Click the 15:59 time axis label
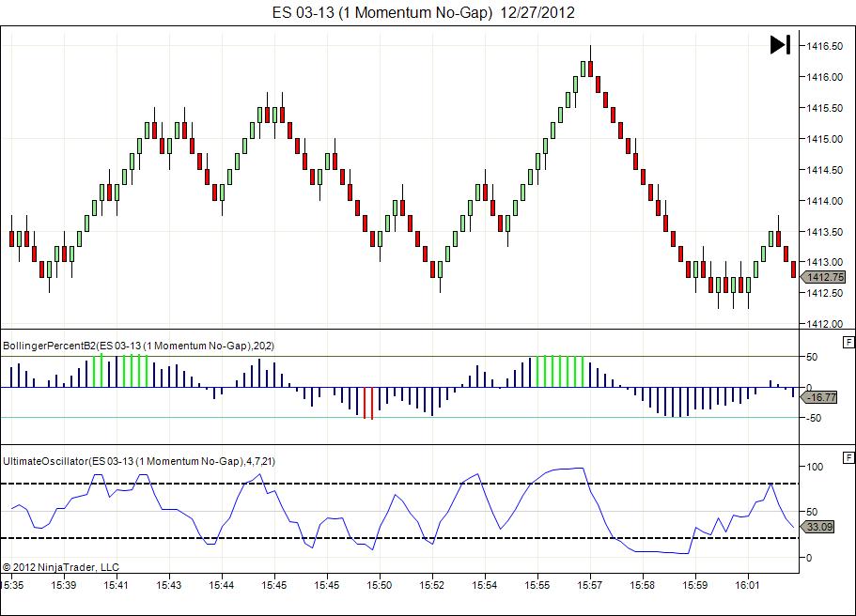 pyautogui.click(x=694, y=585)
